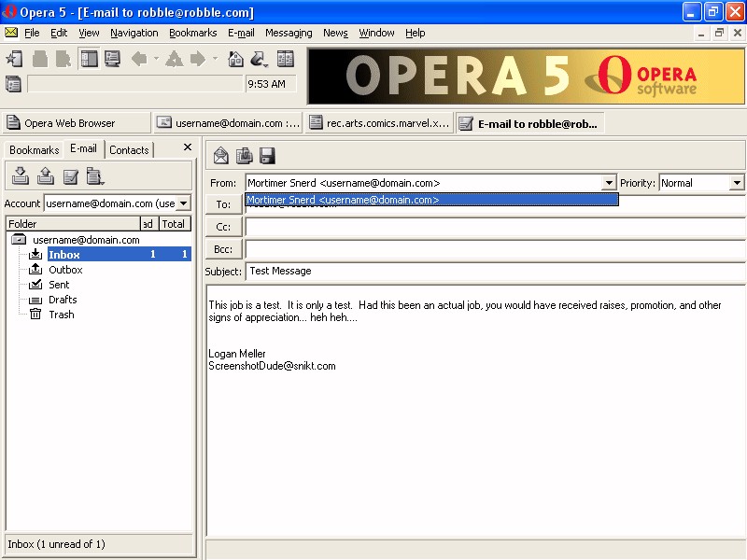The height and width of the screenshot is (560, 747).
Task: Select the username@domain.com account in the folder tree
Action: coord(86,240)
